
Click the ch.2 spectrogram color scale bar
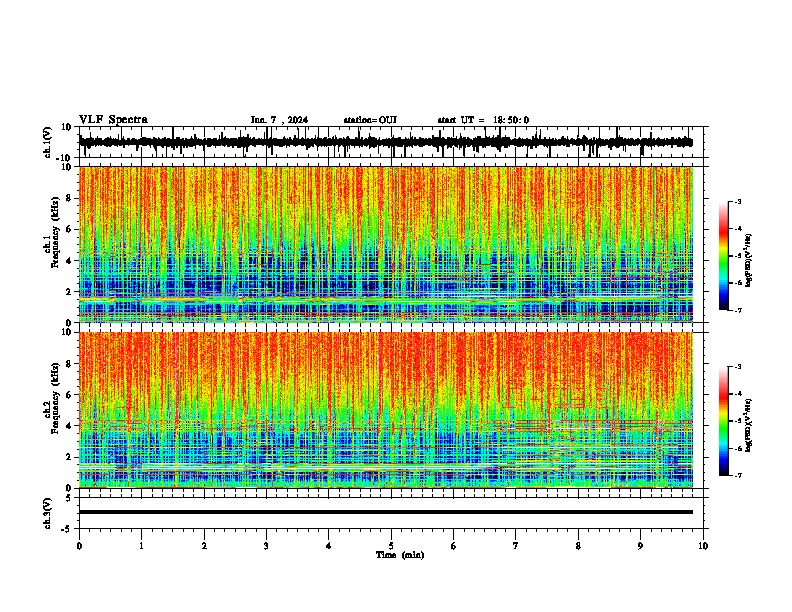coord(723,421)
